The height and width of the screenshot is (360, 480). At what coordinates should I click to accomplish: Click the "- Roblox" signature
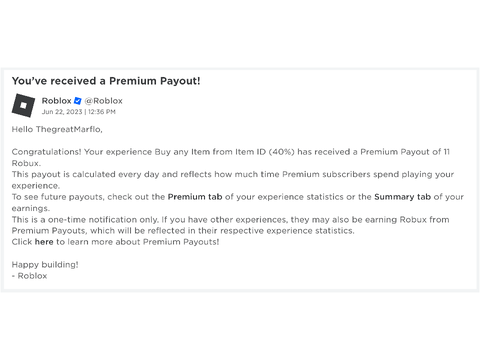[x=29, y=276]
